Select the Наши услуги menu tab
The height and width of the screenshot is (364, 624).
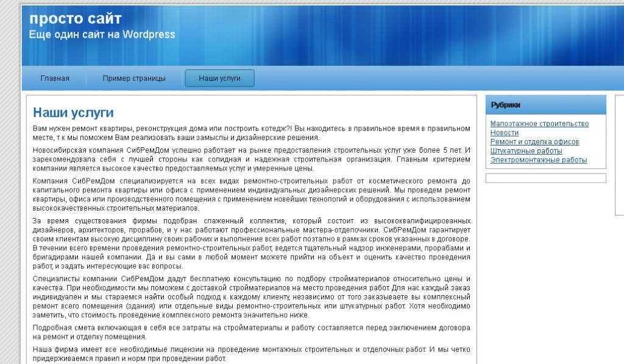coord(219,79)
